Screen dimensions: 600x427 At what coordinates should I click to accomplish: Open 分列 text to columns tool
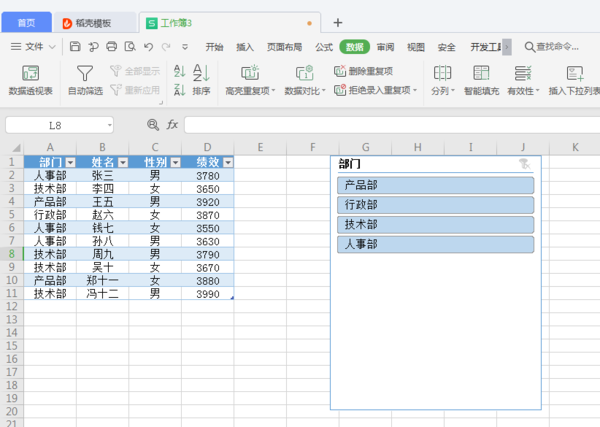442,80
